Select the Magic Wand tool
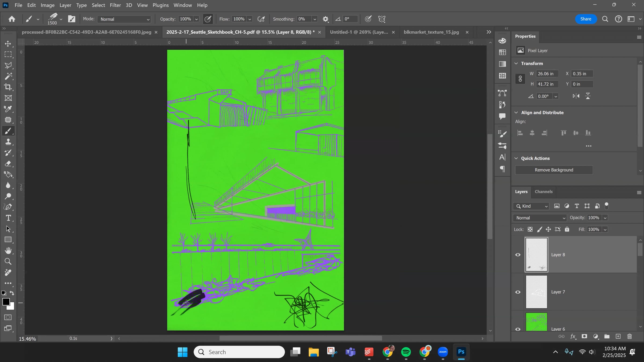Viewport: 644px width, 362px height. point(8,76)
